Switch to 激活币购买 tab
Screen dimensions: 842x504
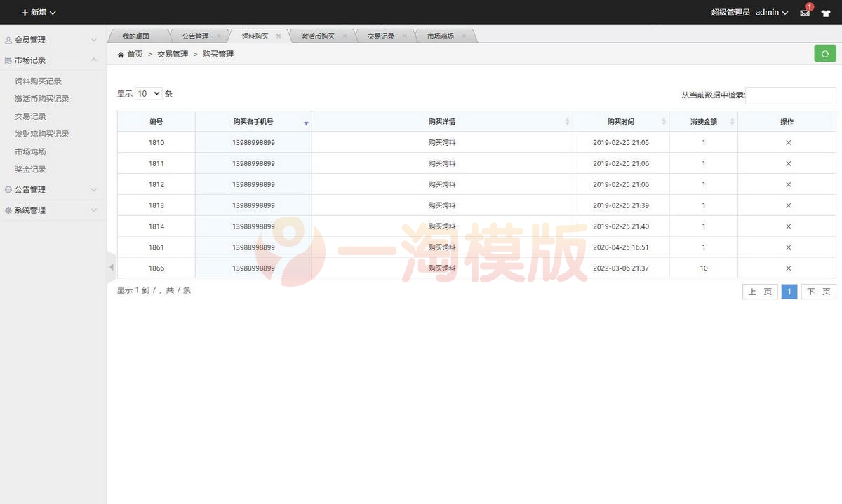coord(318,36)
